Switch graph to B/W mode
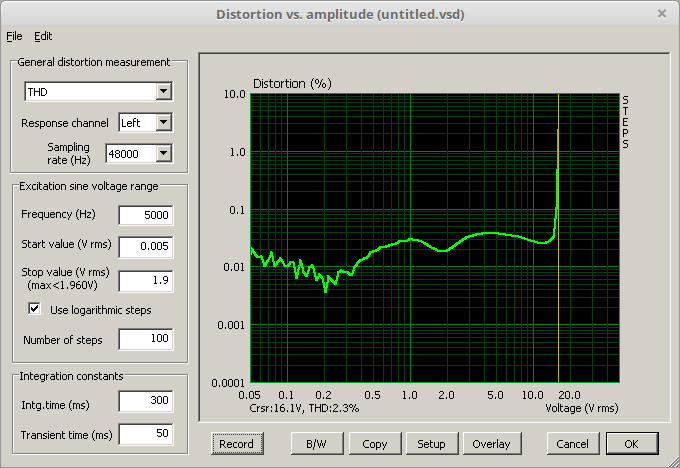 click(317, 443)
